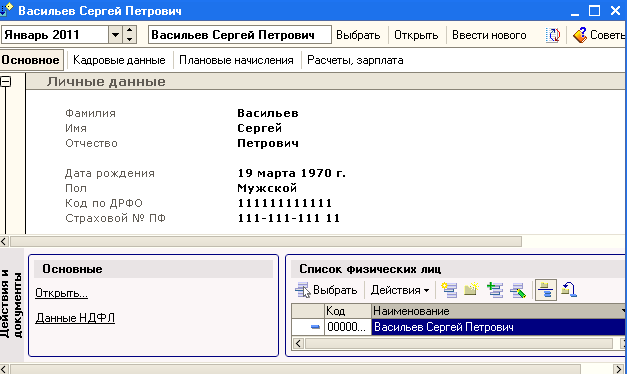This screenshot has height=374, width=627.
Task: Create a new group folder in persons list
Action: click(x=471, y=289)
